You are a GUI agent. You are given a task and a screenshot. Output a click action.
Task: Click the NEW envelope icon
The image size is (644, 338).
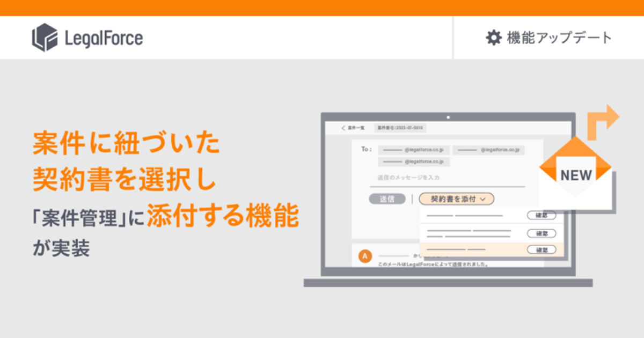[x=575, y=173]
